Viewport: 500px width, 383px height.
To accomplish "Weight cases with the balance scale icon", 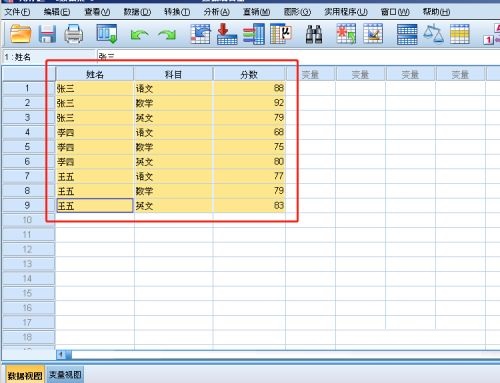I will [433, 34].
